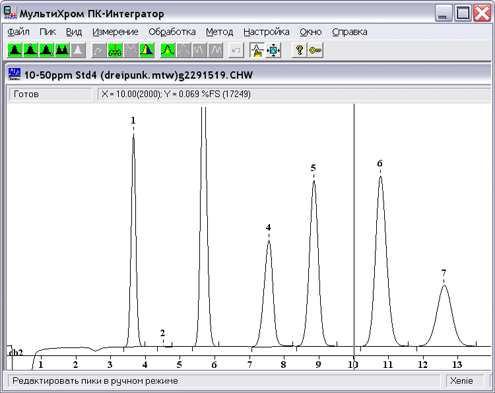This screenshot has height=393, width=495.
Task: Click the yellow key icon
Action: tap(315, 50)
